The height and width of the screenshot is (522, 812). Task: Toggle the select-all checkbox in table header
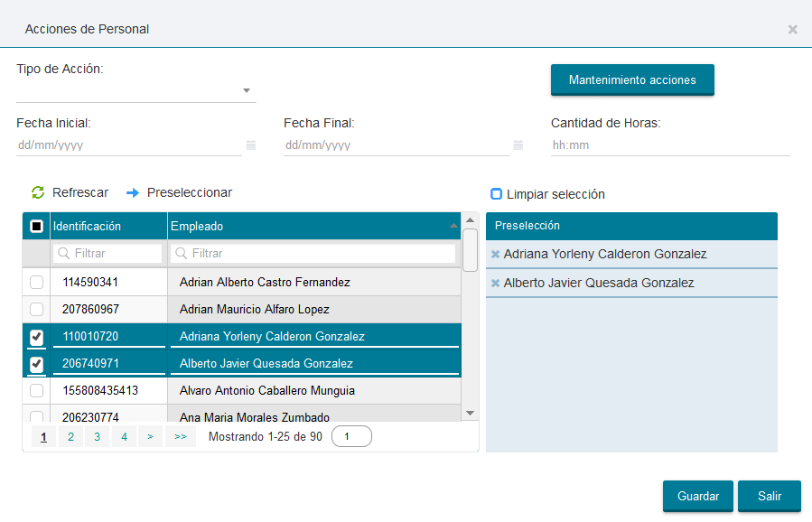click(36, 227)
